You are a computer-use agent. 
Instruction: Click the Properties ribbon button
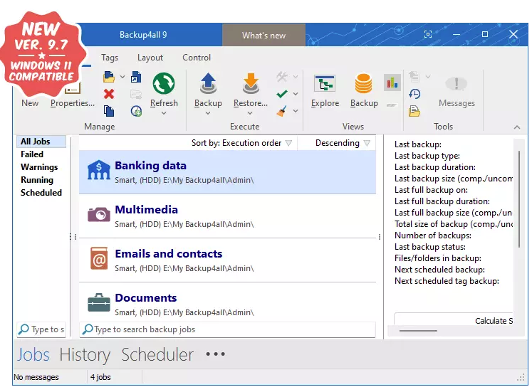72,103
